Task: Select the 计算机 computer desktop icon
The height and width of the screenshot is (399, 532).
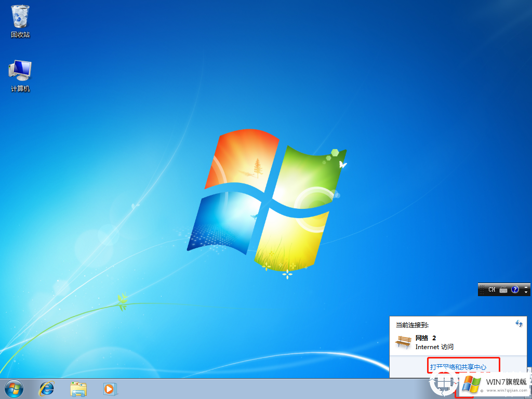Action: click(20, 76)
